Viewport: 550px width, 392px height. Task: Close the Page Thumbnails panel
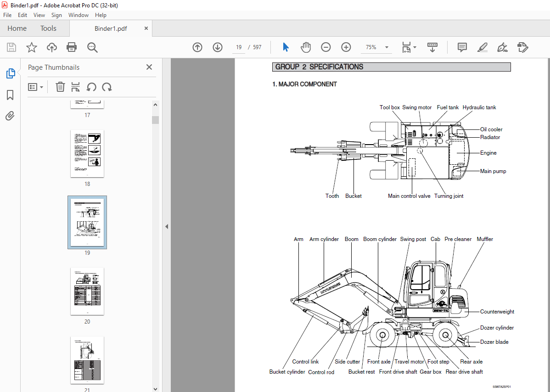(149, 67)
